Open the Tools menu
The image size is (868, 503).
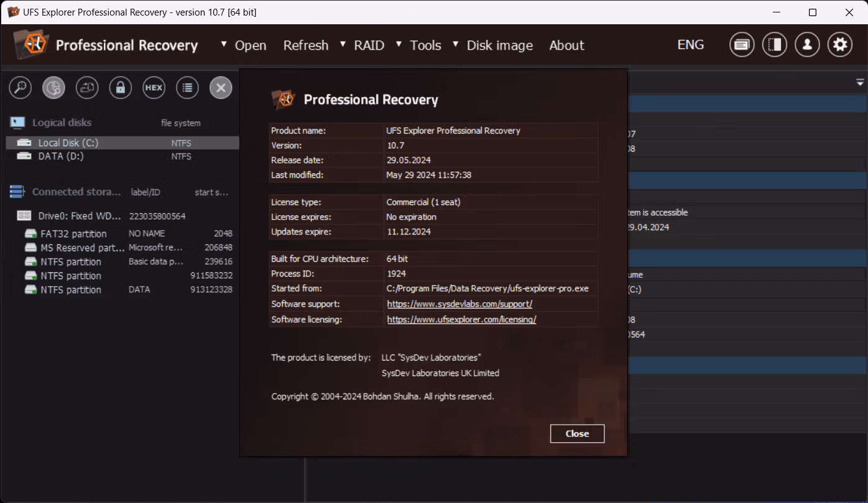coord(426,45)
